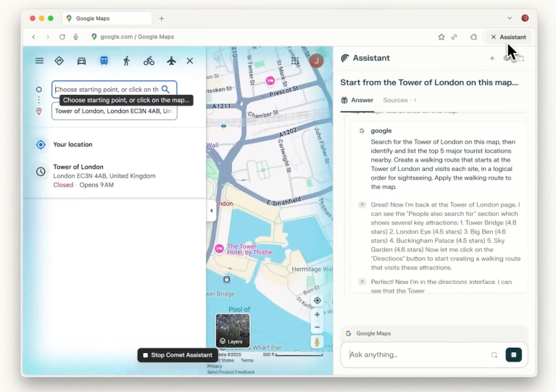Zoom in on the map
Image resolution: width=556 pixels, height=392 pixels.
[318, 314]
